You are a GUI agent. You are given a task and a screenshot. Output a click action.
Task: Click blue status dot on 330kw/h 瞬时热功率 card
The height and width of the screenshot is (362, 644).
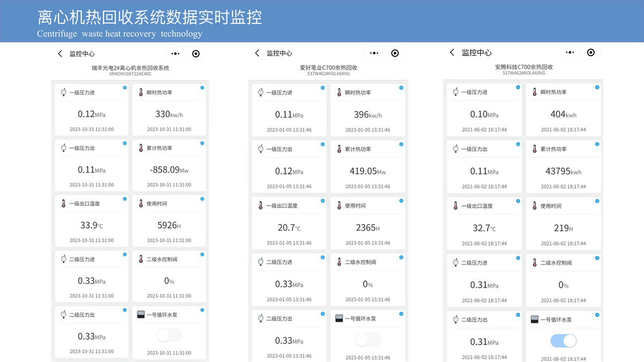pos(202,87)
